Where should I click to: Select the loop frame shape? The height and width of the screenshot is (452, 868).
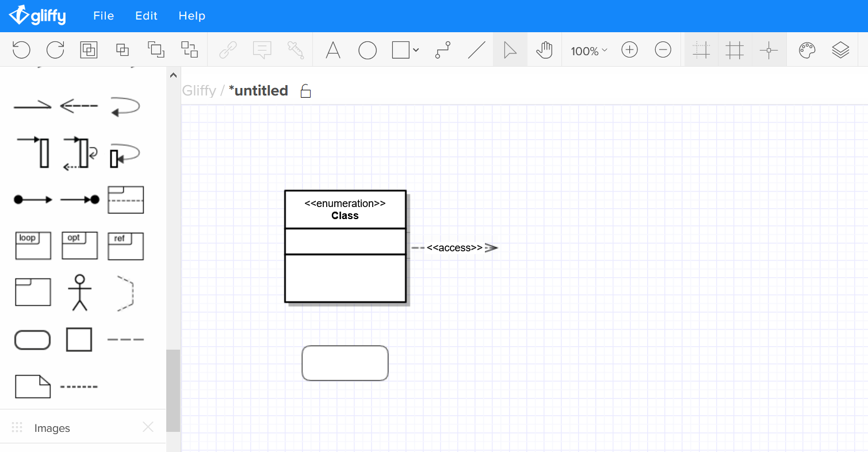[x=33, y=246]
